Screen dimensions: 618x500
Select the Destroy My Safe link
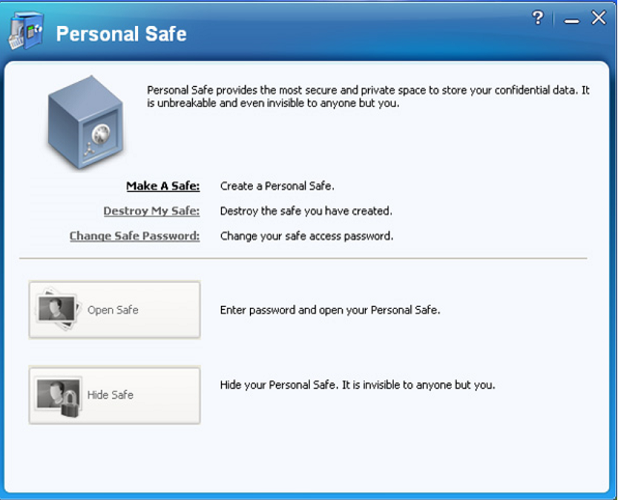151,211
